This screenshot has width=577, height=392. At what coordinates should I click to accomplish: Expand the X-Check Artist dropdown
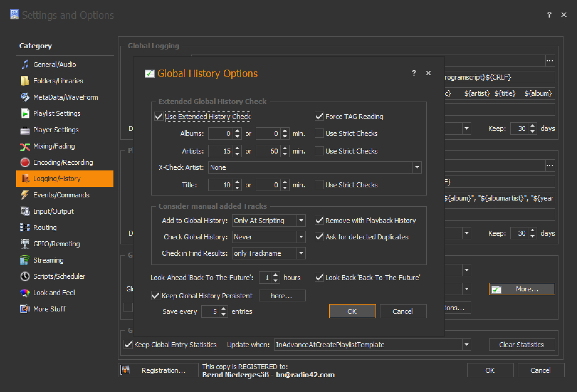tap(417, 167)
